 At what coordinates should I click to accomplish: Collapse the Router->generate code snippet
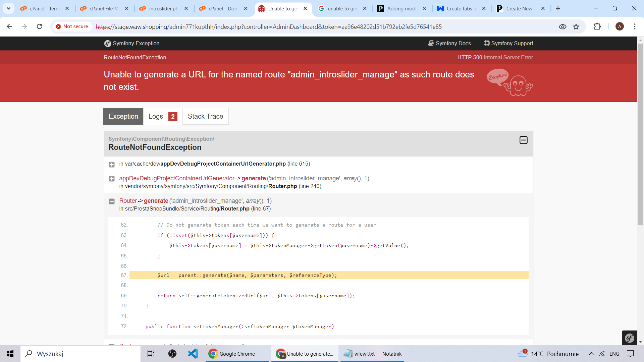click(x=112, y=201)
